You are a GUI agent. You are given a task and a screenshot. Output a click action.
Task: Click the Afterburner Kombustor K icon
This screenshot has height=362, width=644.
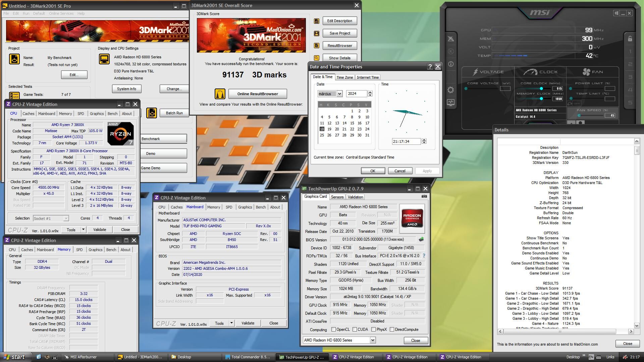pos(450,51)
